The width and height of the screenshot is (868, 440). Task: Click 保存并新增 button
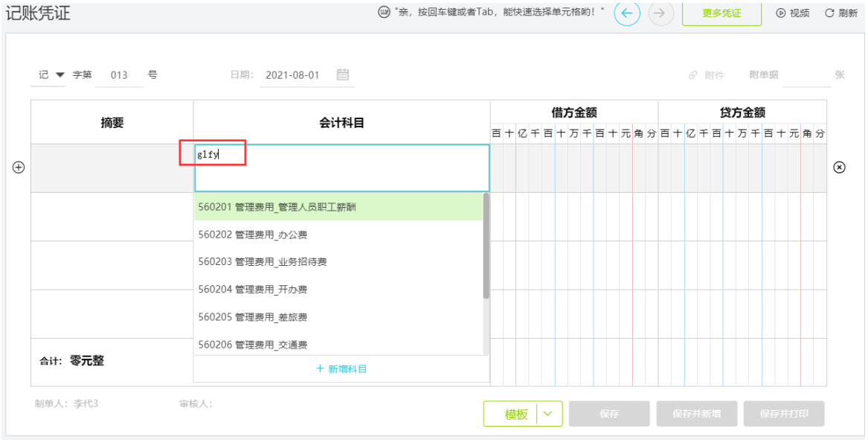(x=696, y=413)
